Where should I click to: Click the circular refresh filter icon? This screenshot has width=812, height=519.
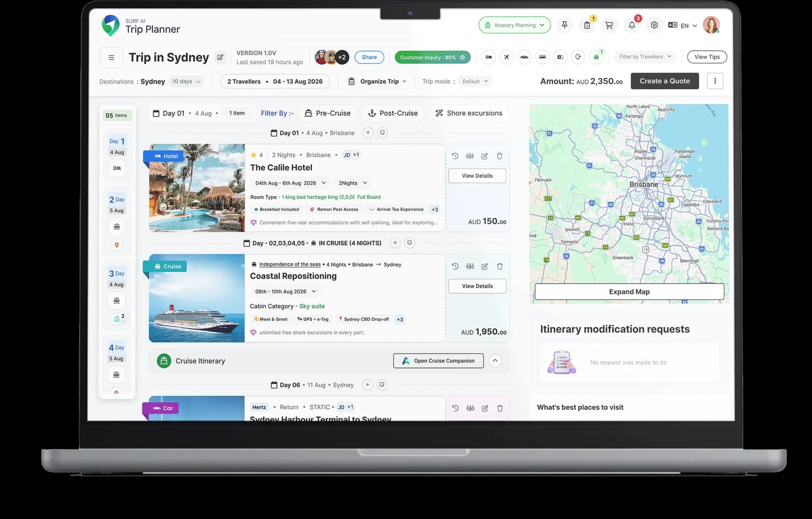point(578,57)
